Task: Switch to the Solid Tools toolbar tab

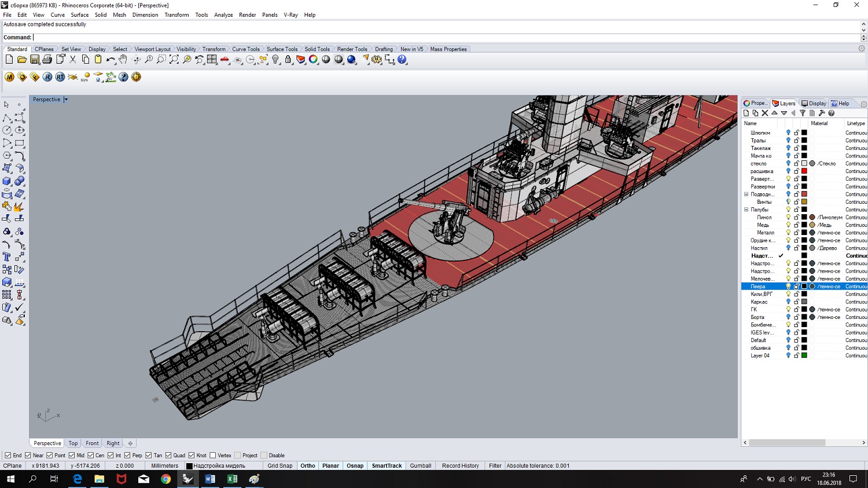Action: 317,49
